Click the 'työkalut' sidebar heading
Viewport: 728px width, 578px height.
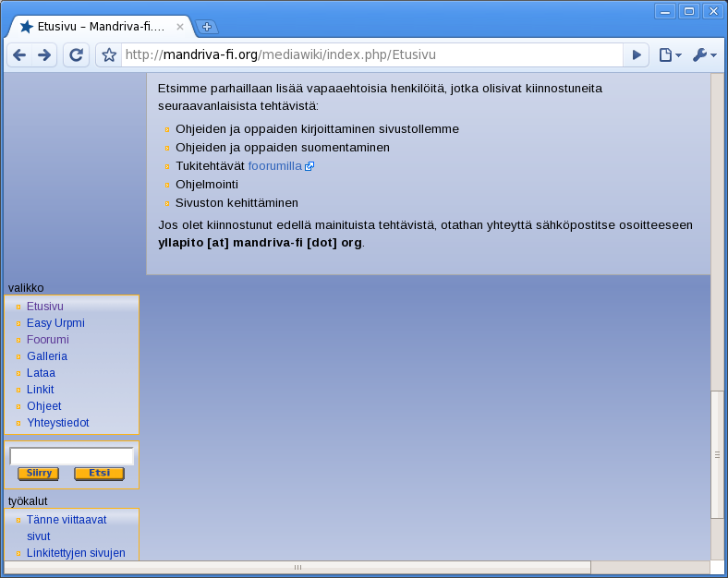pyautogui.click(x=28, y=501)
